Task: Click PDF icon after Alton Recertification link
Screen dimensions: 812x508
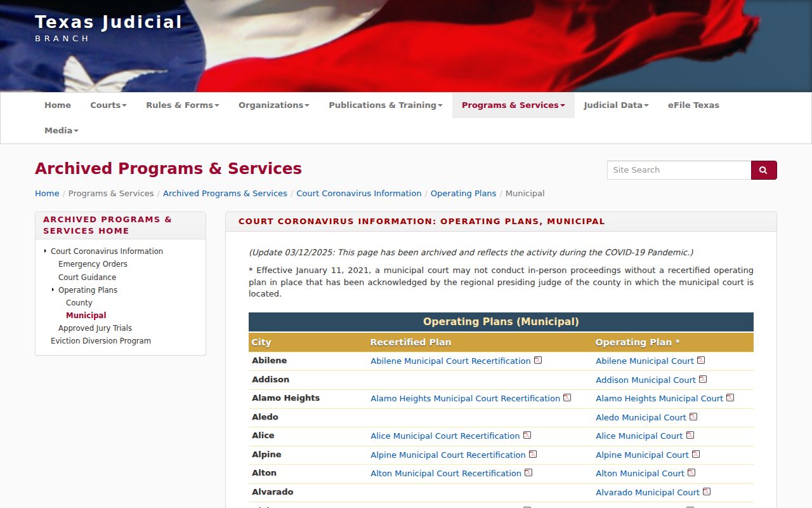Action: pyautogui.click(x=528, y=472)
